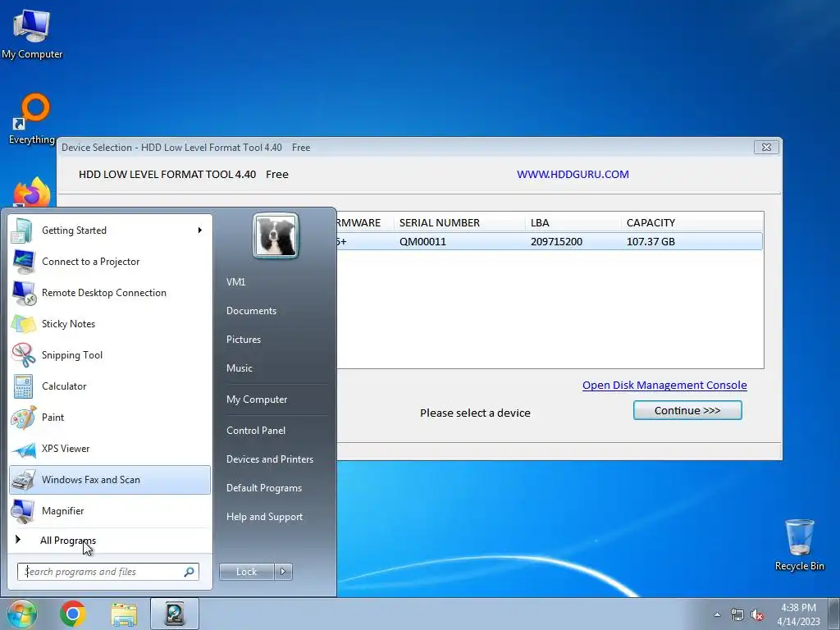
Task: Click the search magnifier icon in Start menu
Action: pyautogui.click(x=189, y=572)
